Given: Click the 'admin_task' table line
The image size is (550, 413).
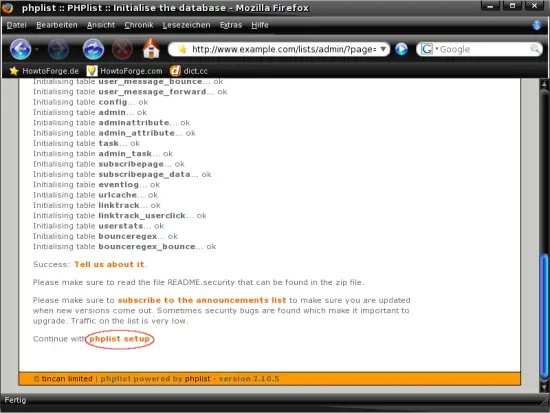Looking at the screenshot, I should [x=103, y=153].
